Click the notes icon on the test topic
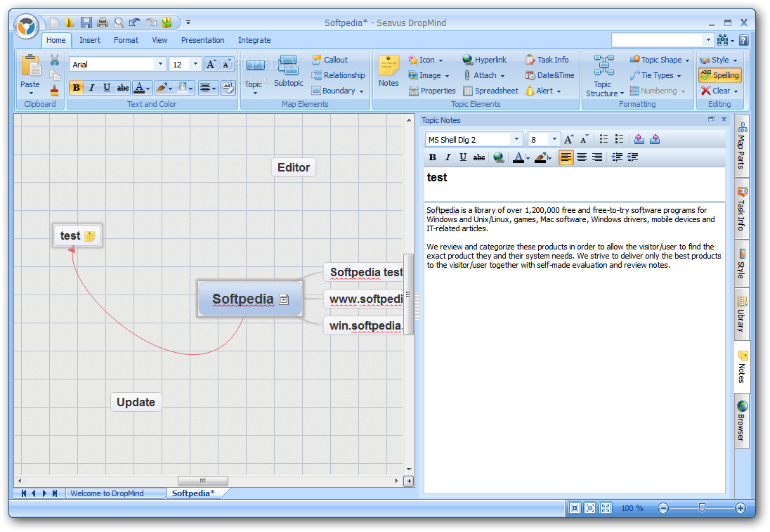The width and height of the screenshot is (770, 532). coord(90,236)
